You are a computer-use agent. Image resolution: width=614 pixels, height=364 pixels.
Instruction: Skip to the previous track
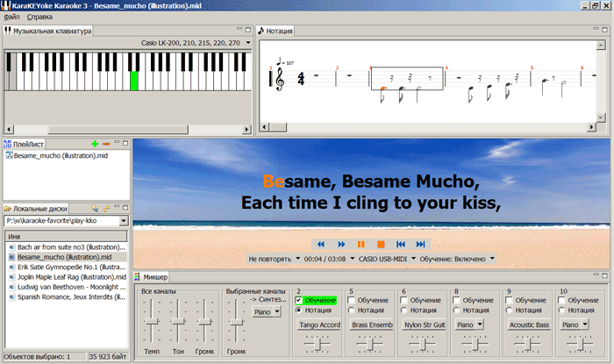401,244
